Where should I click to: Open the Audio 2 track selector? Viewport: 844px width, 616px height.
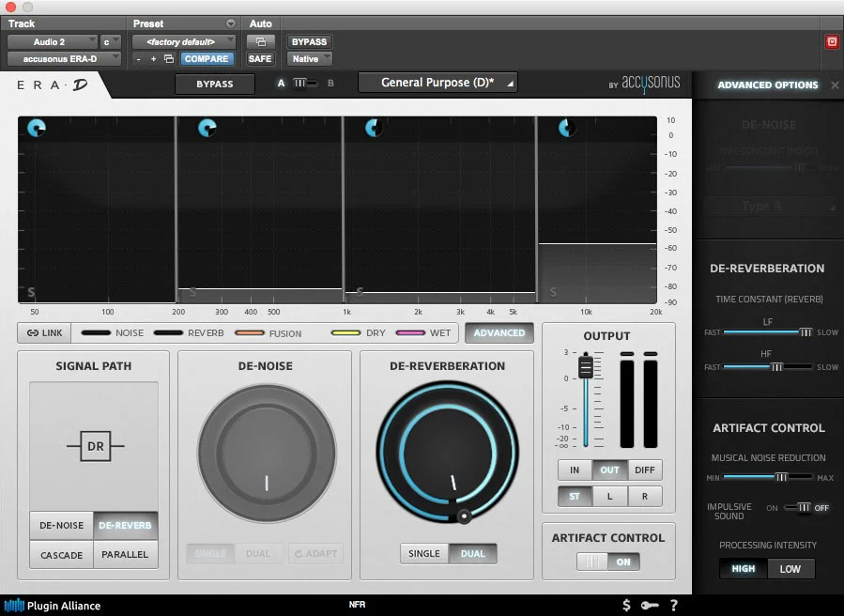click(x=53, y=42)
